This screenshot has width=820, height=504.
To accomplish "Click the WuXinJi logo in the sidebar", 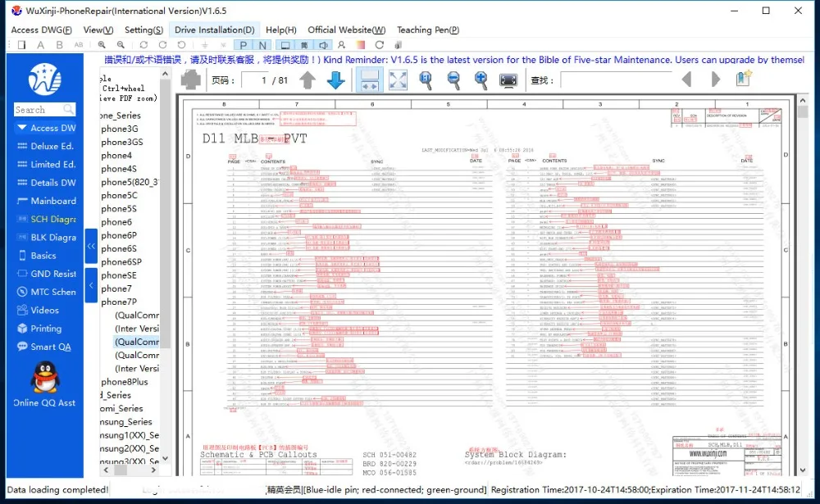I will click(x=45, y=79).
